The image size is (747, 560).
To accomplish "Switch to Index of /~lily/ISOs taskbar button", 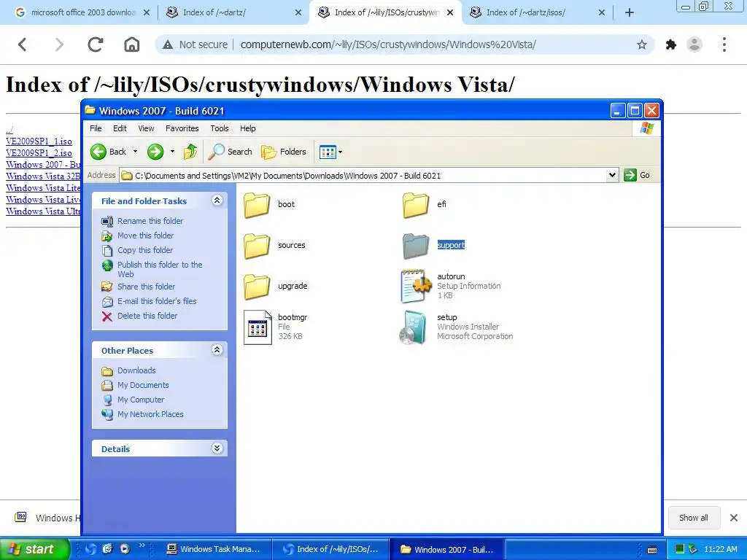I will 330,549.
